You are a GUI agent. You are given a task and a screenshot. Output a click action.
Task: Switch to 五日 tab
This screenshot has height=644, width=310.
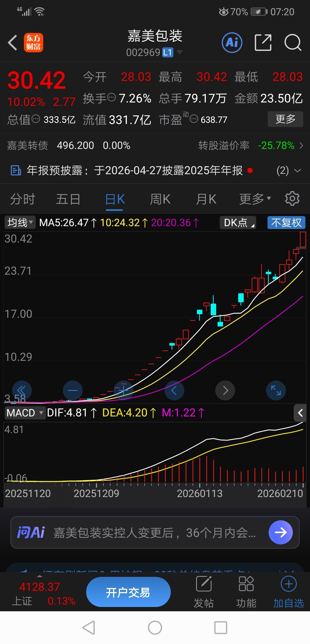[x=68, y=199]
